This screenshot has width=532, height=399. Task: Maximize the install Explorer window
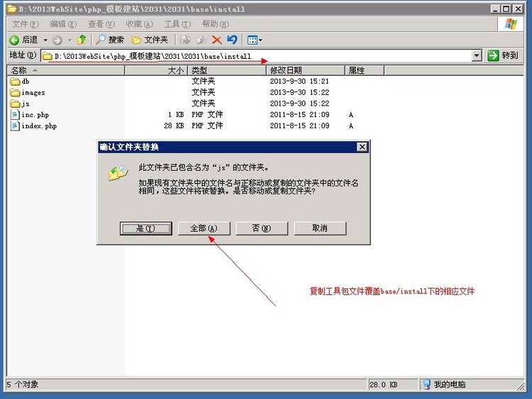[506, 9]
